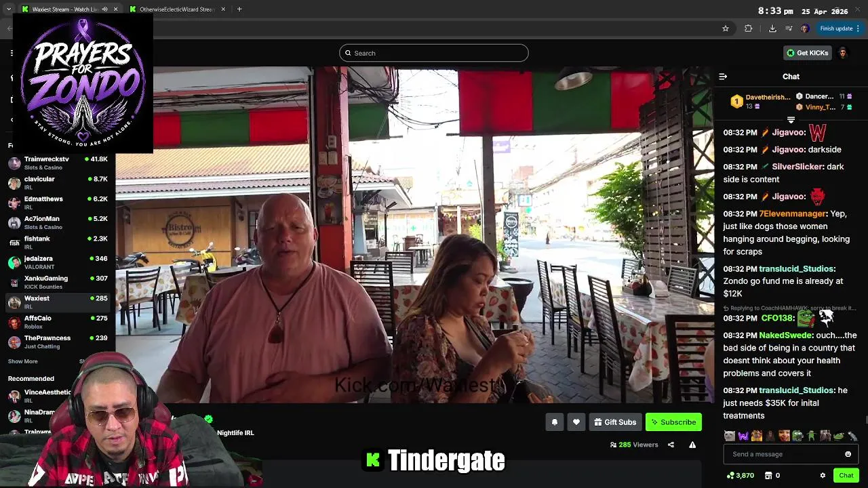Click in the Kick Search field
The image size is (868, 488).
pyautogui.click(x=434, y=53)
